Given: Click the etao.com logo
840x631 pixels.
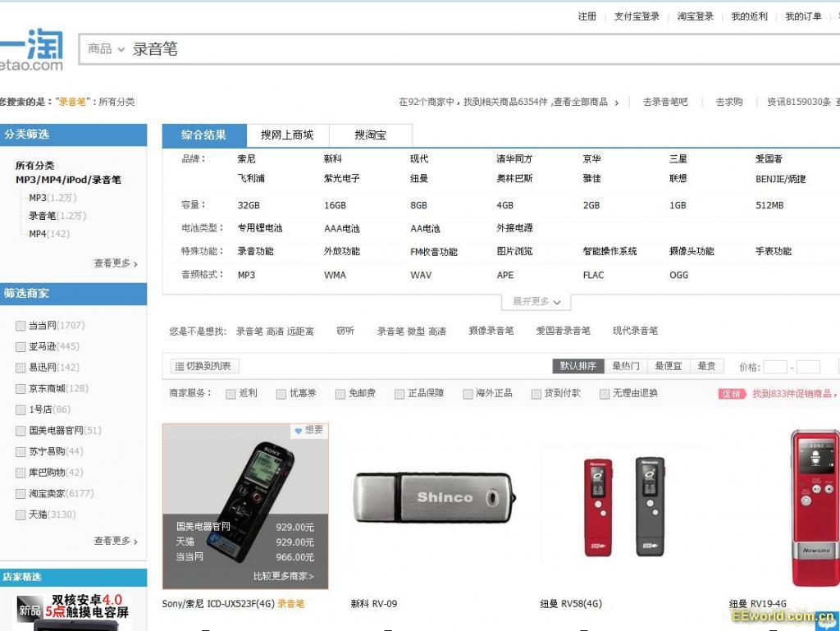Looking at the screenshot, I should point(31,50).
